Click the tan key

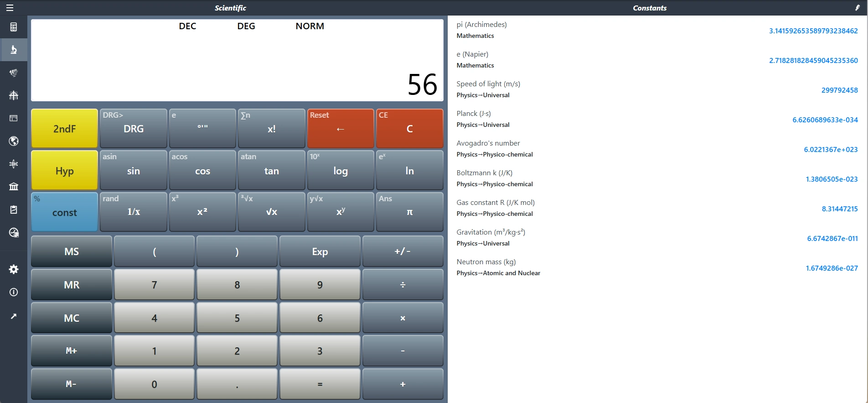pos(272,170)
